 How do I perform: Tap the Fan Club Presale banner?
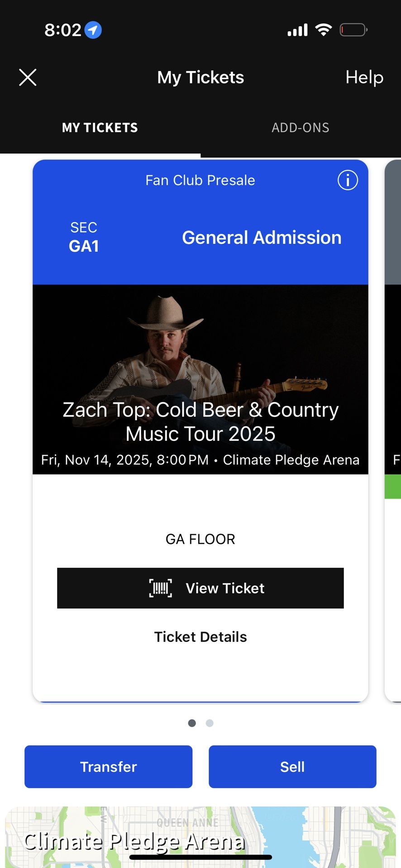tap(200, 180)
